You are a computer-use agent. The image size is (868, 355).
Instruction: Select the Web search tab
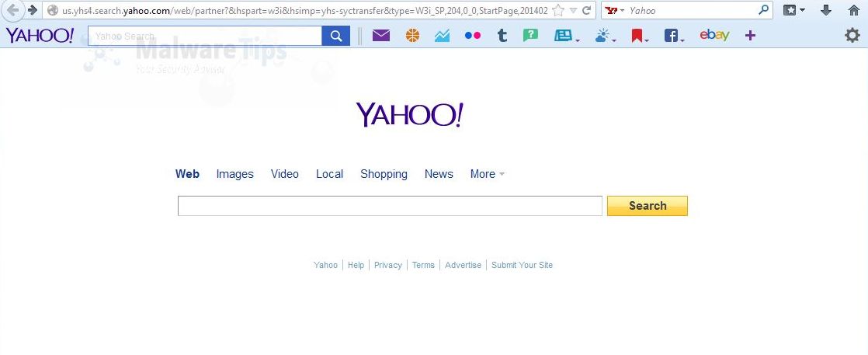187,174
